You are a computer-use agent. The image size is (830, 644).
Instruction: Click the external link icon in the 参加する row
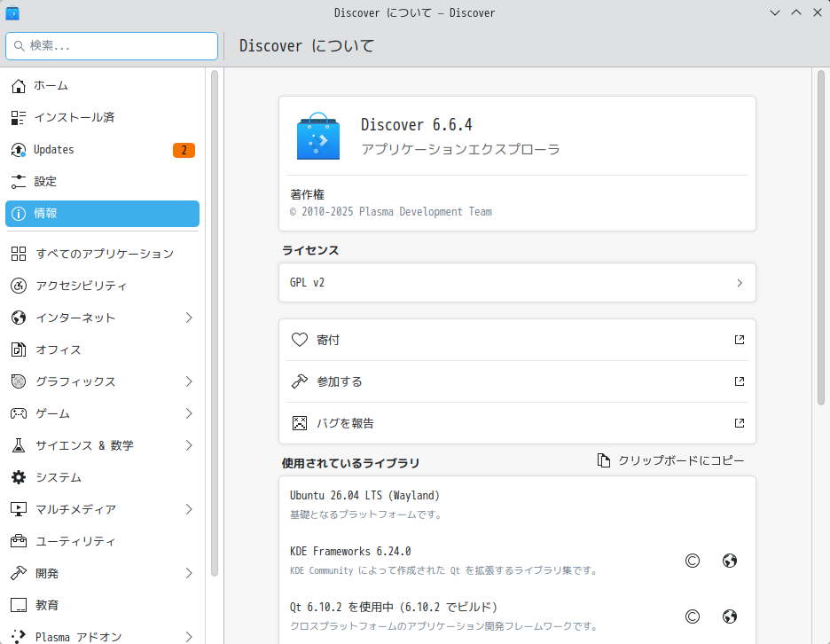coord(740,381)
